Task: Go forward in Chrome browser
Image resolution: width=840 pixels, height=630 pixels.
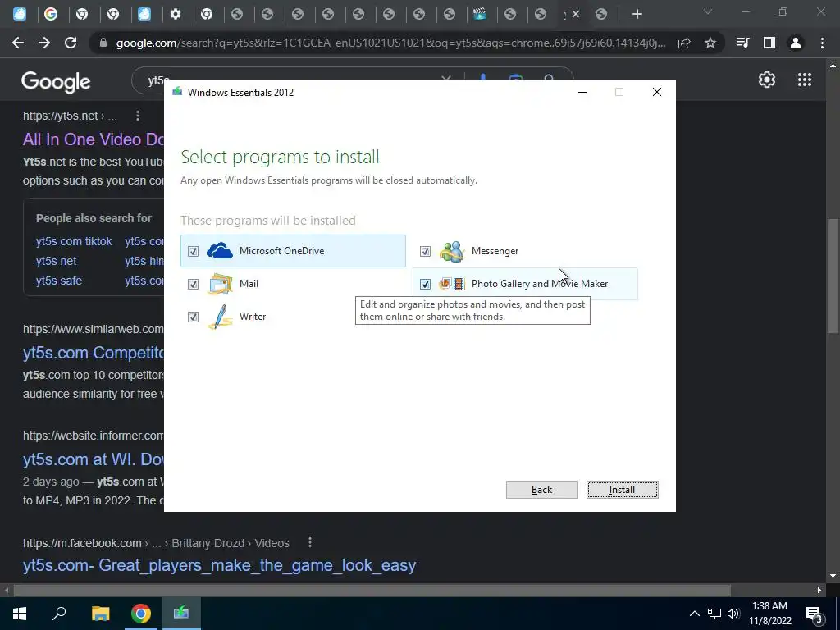Action: pos(44,43)
